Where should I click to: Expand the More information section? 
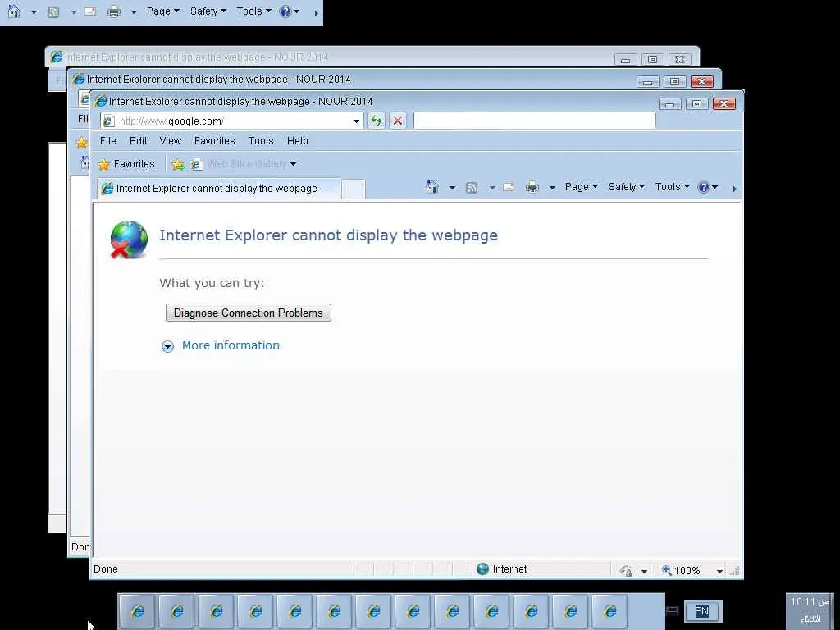pos(167,347)
